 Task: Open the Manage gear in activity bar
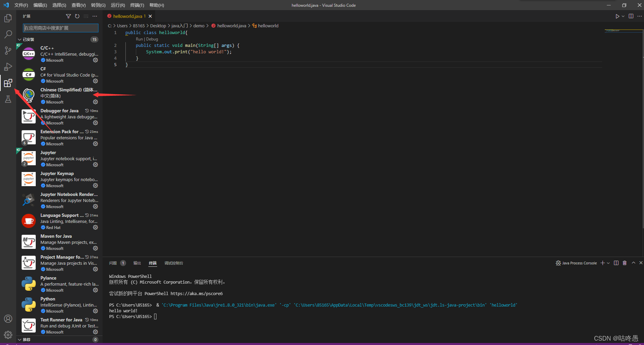coord(8,335)
